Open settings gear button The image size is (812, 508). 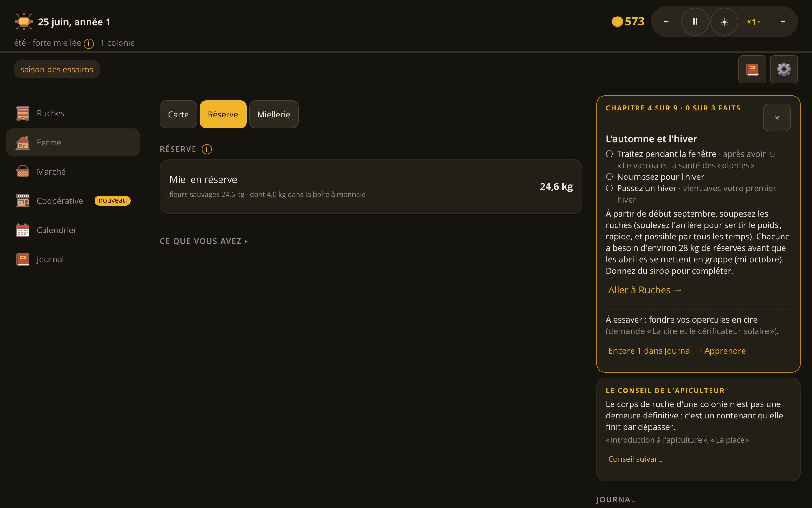(784, 69)
